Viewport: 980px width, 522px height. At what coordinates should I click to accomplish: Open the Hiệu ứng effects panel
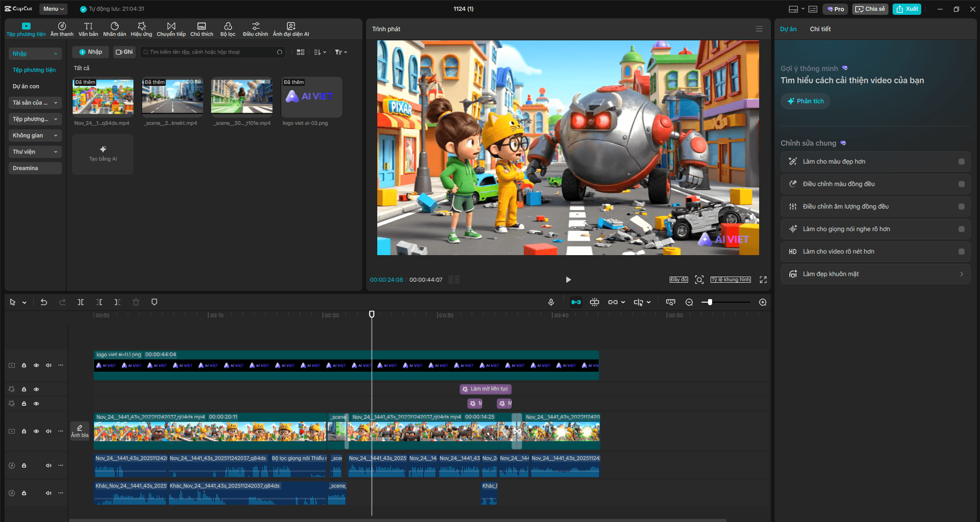pyautogui.click(x=142, y=29)
